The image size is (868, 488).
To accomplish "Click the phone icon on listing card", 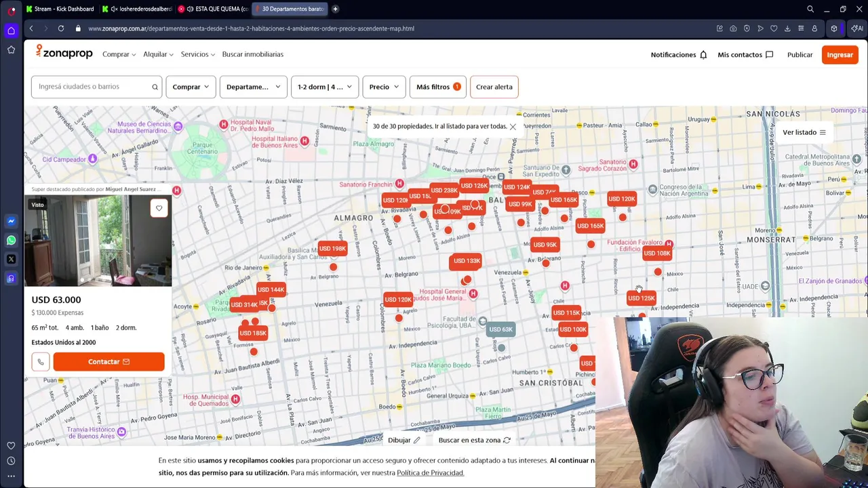I will coord(41,362).
